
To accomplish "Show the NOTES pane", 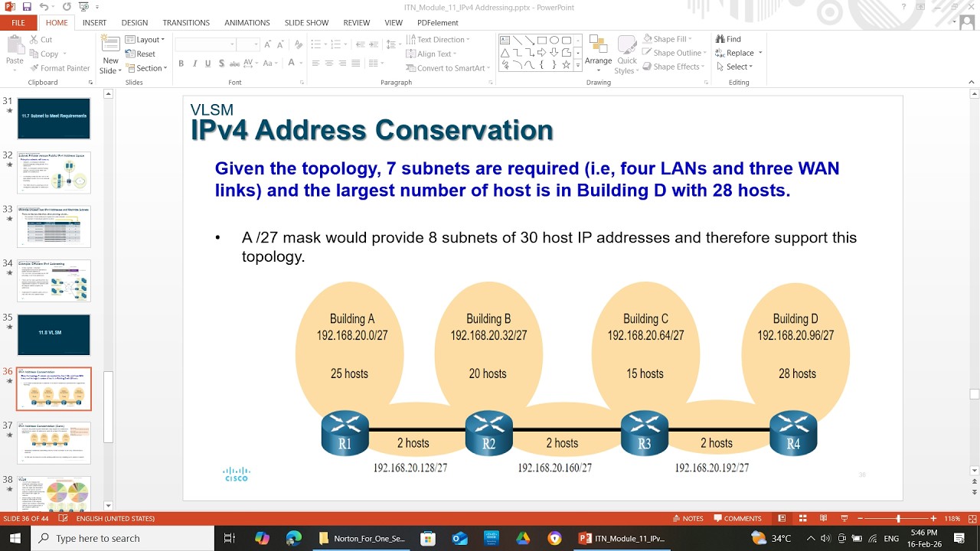I will 687,519.
